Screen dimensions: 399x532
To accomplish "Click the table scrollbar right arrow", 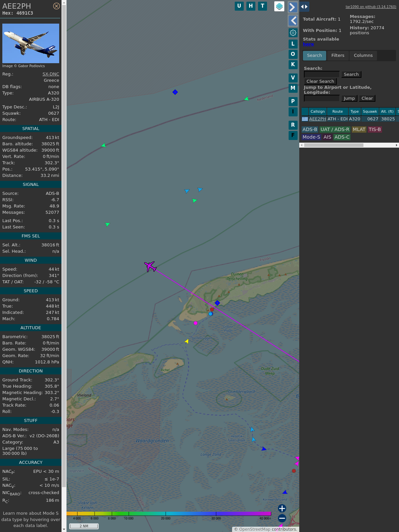I will click(x=397, y=145).
